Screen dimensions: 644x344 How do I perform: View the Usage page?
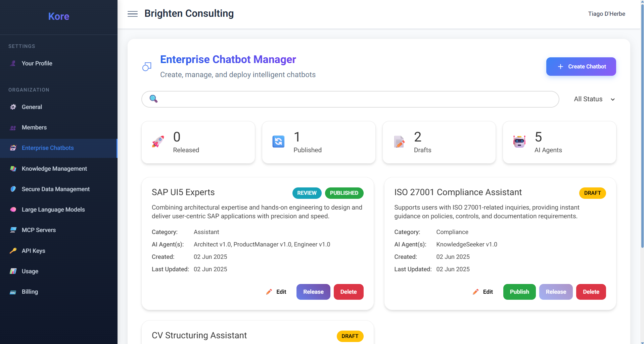(59, 271)
